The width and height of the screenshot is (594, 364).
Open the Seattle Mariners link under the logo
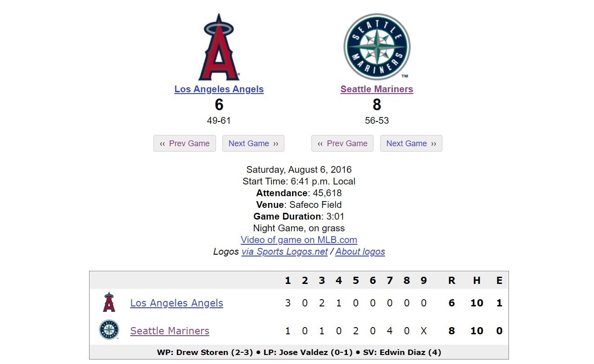coord(377,89)
